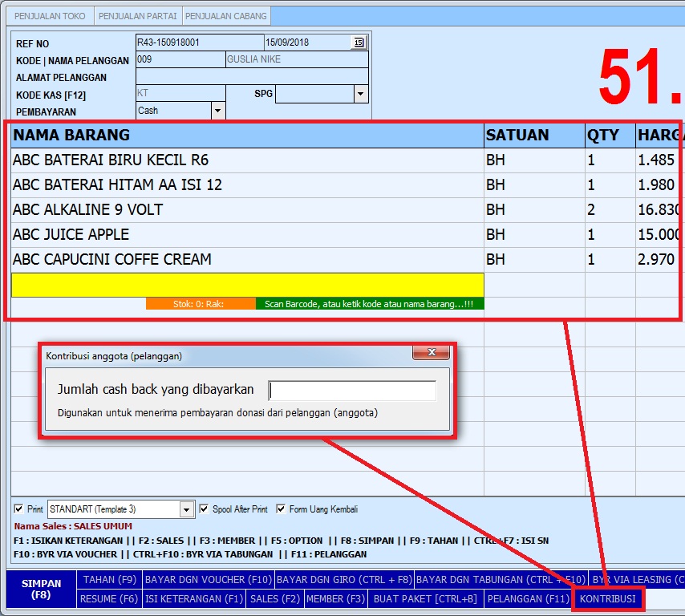Click the Nama Sales : SALES UMUM label
Screen dimensions: 685x616
[73, 526]
